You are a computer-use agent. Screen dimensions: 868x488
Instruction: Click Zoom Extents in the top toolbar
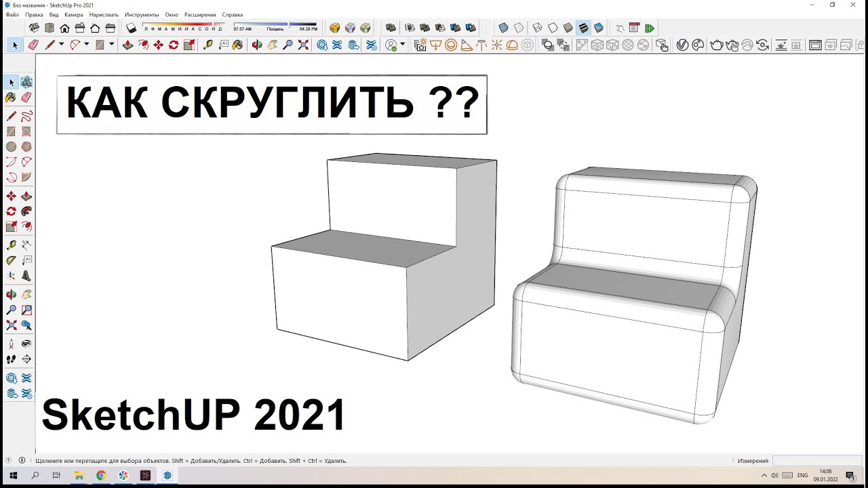click(x=303, y=45)
